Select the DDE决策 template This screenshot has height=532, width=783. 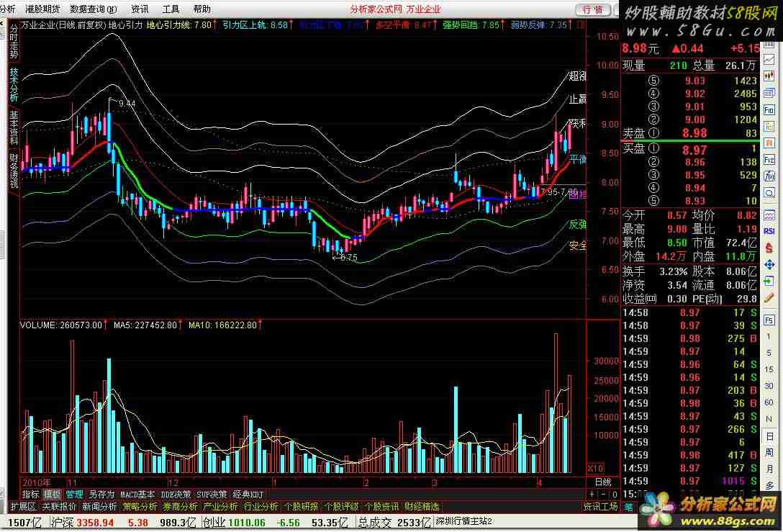176,495
